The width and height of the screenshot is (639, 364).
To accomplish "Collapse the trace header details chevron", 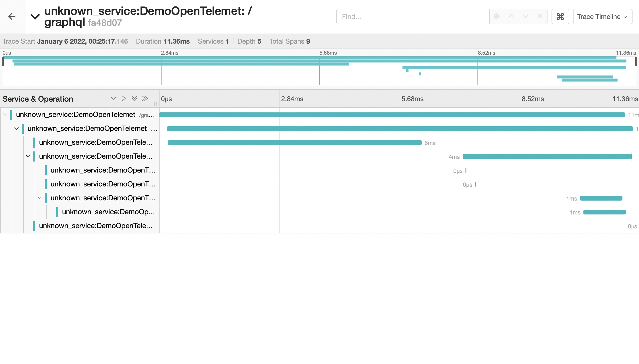I will [35, 17].
